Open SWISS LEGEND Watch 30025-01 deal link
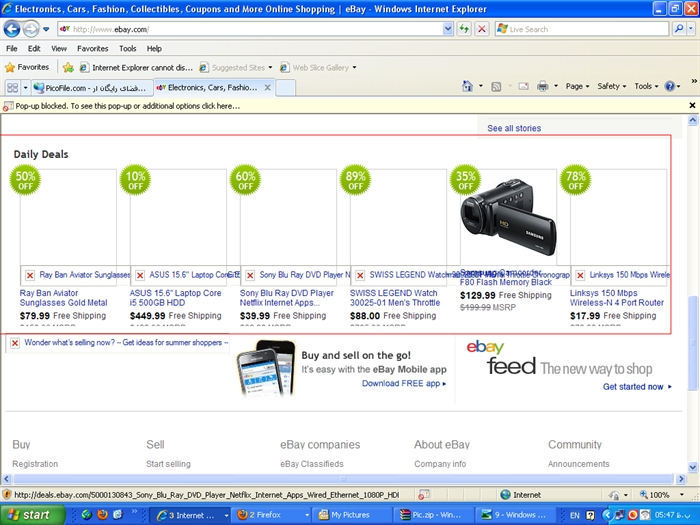700x525 pixels. 395,298
